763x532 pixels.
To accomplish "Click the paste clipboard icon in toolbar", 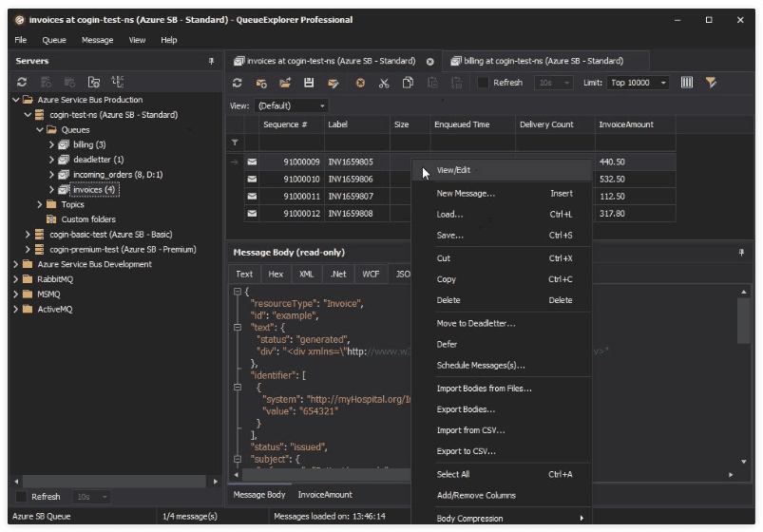I will pyautogui.click(x=432, y=83).
